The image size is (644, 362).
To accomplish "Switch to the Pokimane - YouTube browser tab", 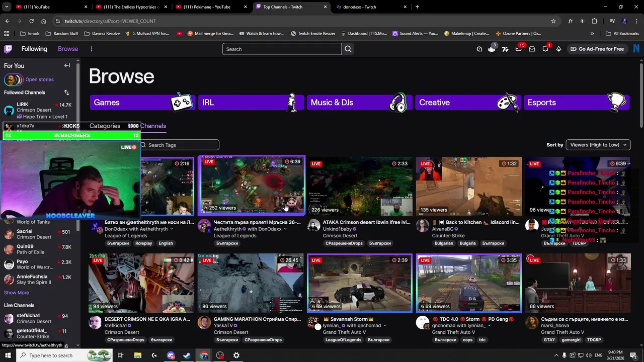I will [x=211, y=7].
